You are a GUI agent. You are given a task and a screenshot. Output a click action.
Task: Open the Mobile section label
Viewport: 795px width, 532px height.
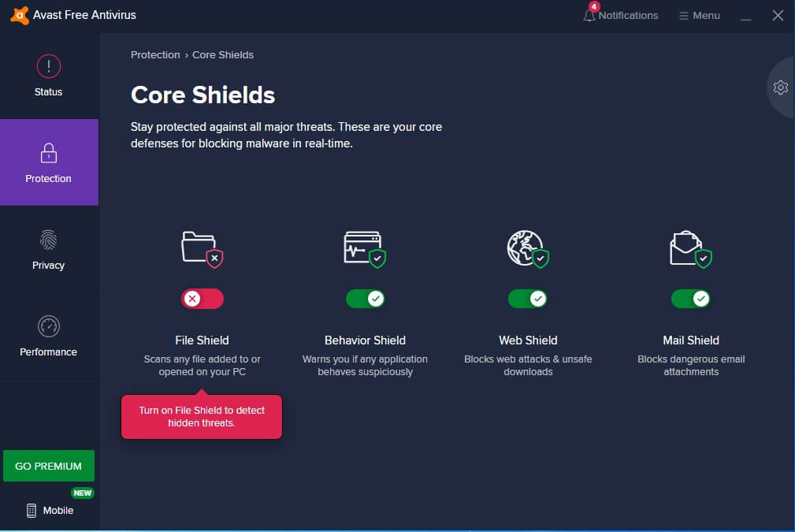(x=58, y=510)
